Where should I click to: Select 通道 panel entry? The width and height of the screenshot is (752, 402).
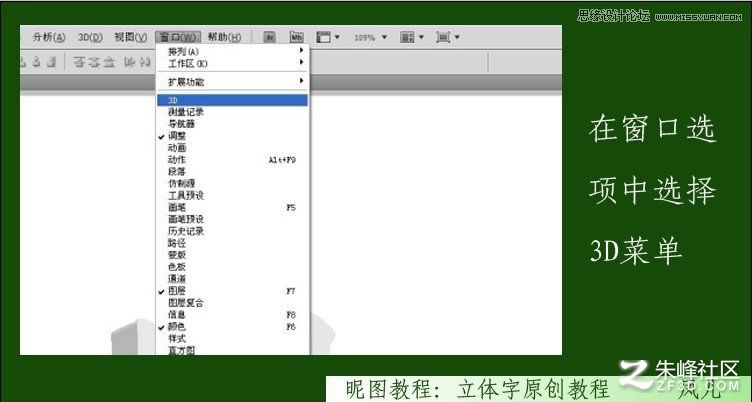(x=233, y=279)
